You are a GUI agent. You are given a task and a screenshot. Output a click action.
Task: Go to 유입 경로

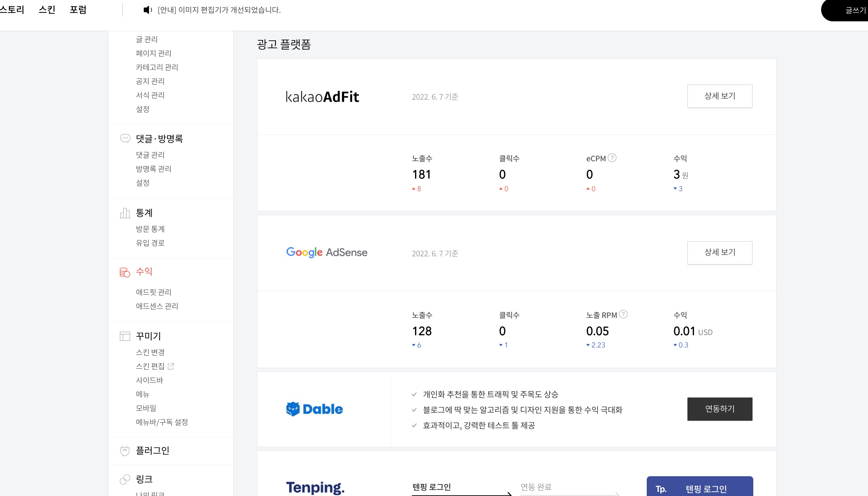pyautogui.click(x=150, y=243)
